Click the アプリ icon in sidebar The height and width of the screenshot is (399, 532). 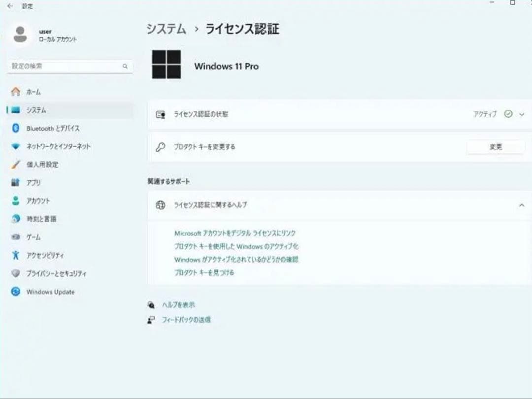(16, 182)
